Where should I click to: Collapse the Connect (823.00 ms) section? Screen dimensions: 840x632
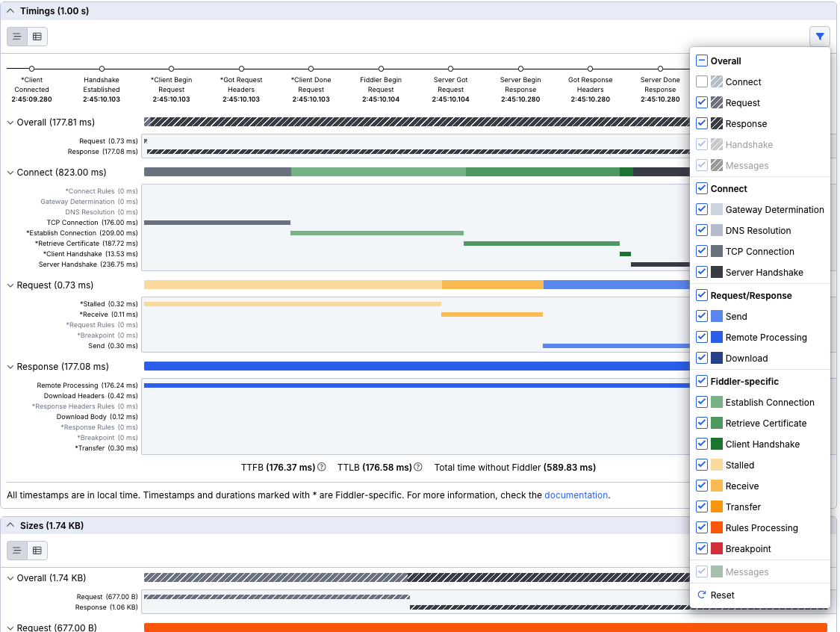[10, 172]
